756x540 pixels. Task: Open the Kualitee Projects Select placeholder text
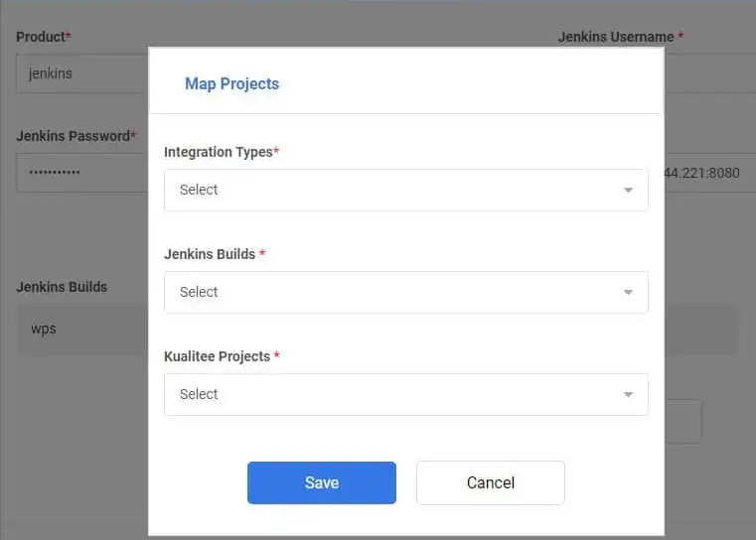[x=199, y=394]
